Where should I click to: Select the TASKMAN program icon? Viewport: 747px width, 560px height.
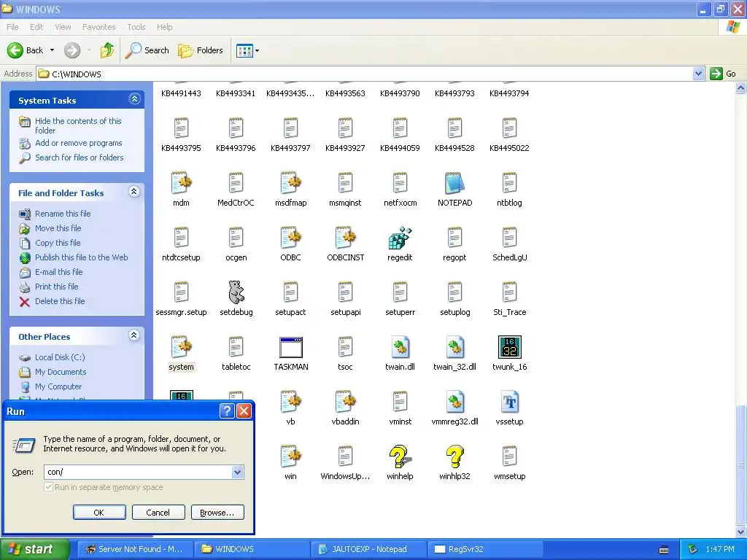click(290, 348)
